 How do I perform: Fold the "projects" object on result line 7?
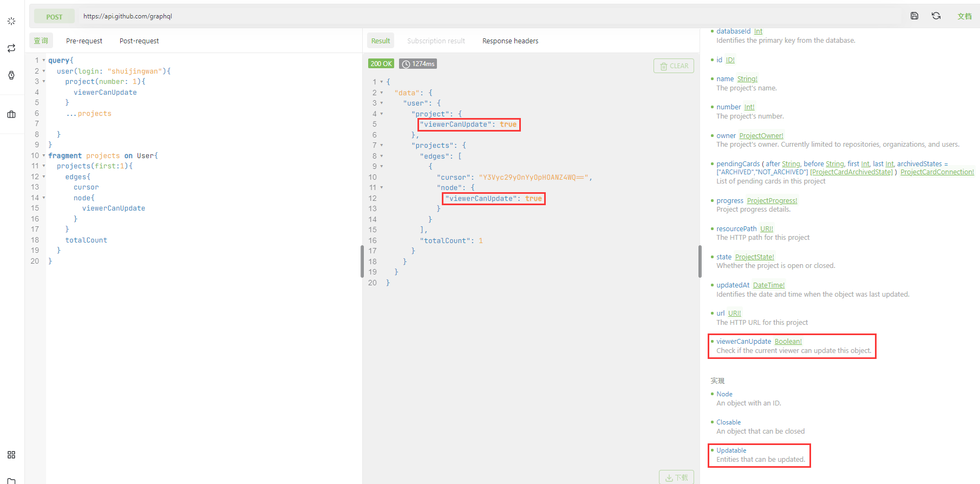point(381,146)
